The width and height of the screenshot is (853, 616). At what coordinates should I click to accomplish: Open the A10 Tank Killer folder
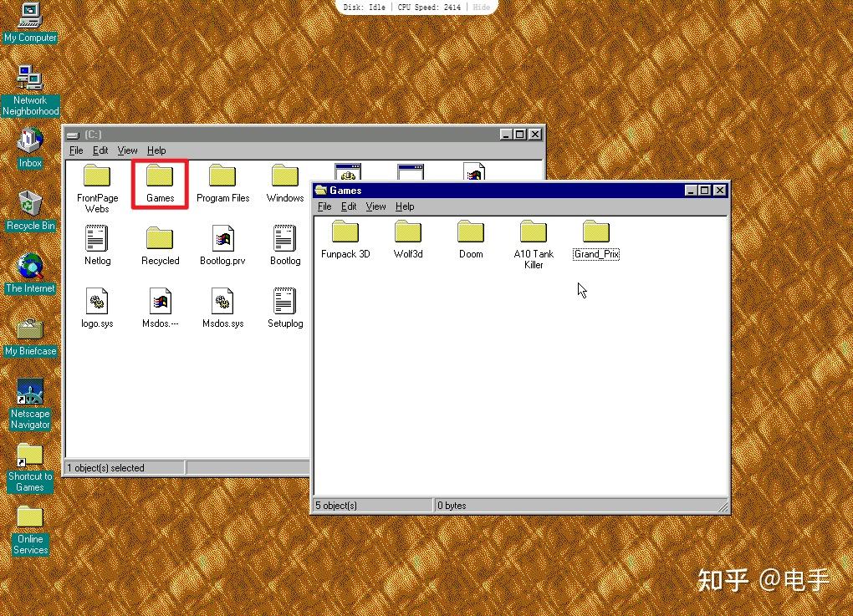(533, 234)
